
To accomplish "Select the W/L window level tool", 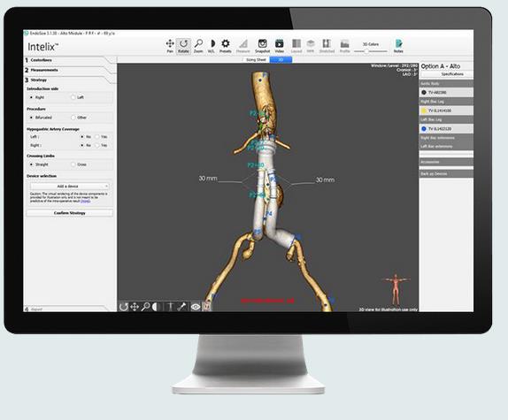I will tap(212, 46).
